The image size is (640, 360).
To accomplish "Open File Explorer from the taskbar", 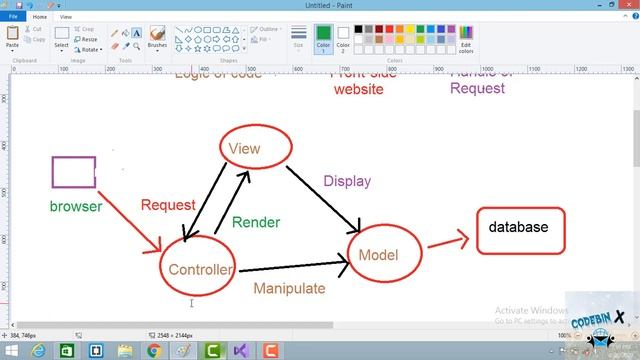I will tap(125, 351).
